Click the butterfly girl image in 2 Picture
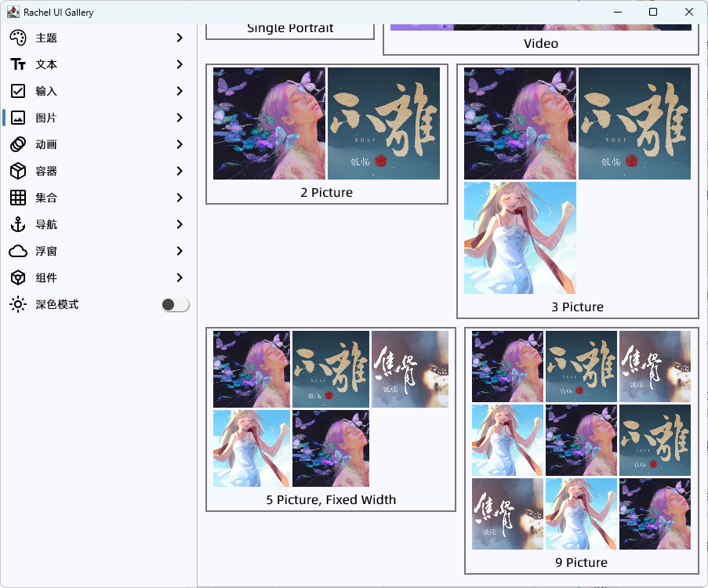Image resolution: width=708 pixels, height=588 pixels. click(x=269, y=123)
